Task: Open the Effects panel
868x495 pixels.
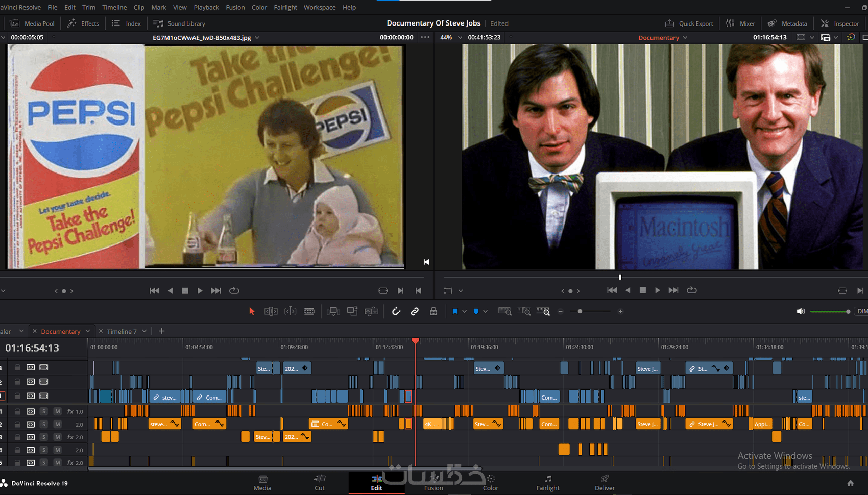Action: pos(83,23)
